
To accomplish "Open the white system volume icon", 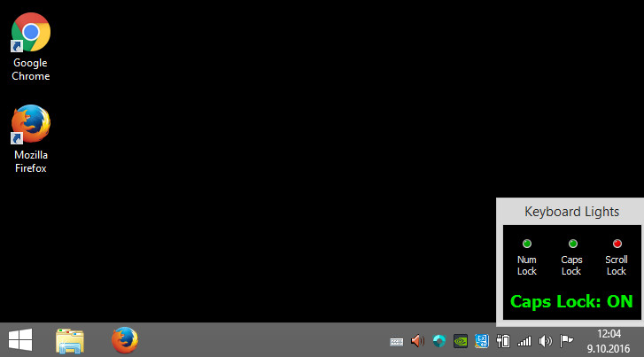I will point(546,341).
